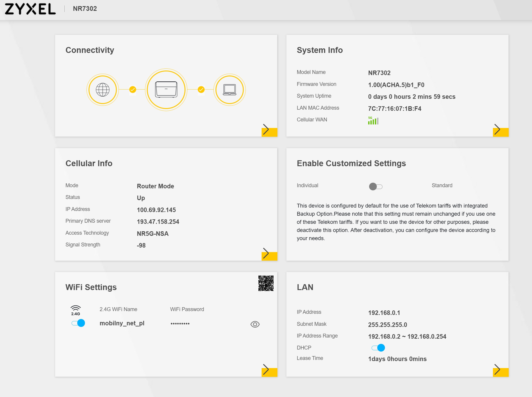Click the router device icon in Connectivity
The height and width of the screenshot is (397, 532).
166,90
